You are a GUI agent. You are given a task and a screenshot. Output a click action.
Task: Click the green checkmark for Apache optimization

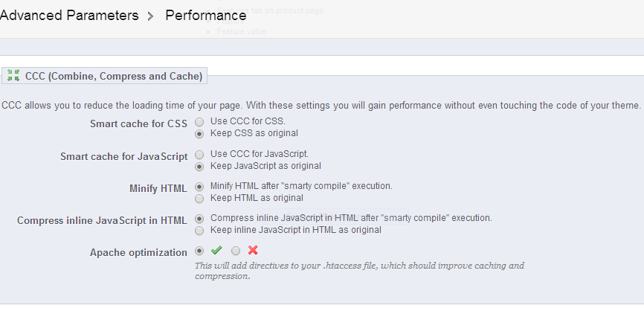tap(216, 251)
